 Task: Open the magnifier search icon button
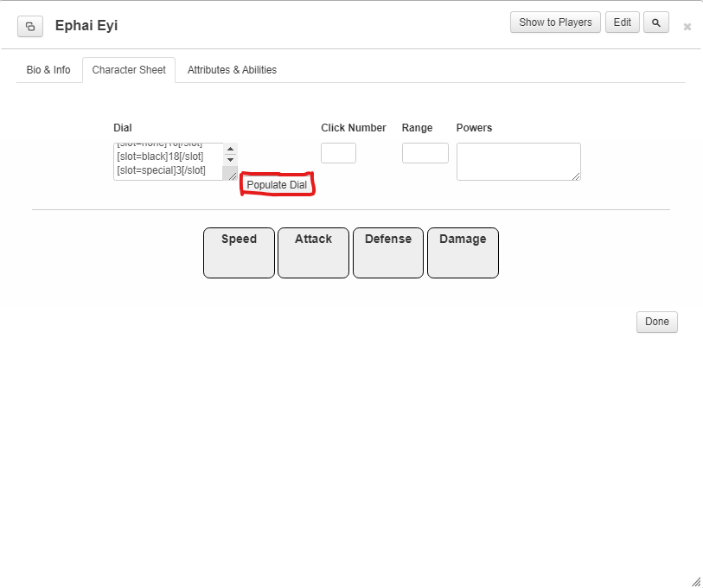pos(656,22)
